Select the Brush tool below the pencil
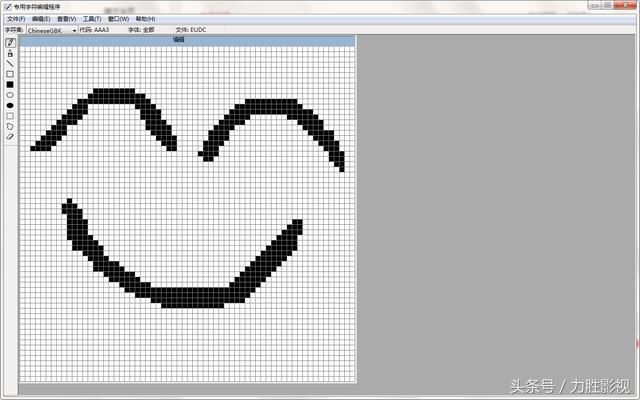The height and width of the screenshot is (400, 640). tap(10, 53)
